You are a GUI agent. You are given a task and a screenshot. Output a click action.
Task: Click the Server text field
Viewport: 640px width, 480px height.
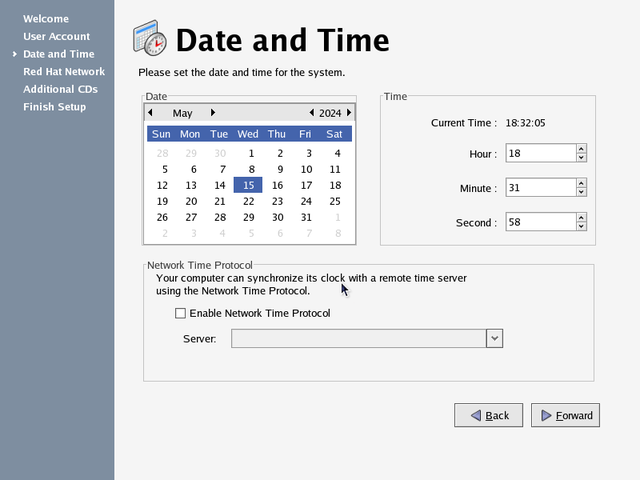point(359,338)
